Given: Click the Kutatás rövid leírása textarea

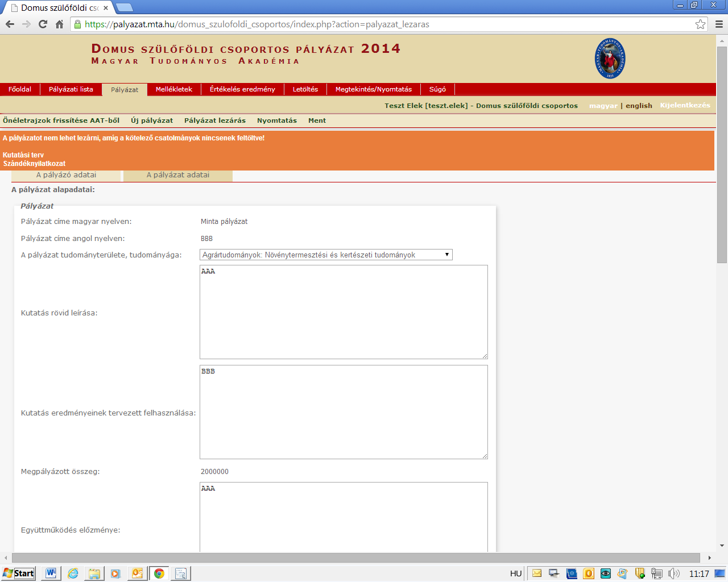Looking at the screenshot, I should tap(344, 312).
